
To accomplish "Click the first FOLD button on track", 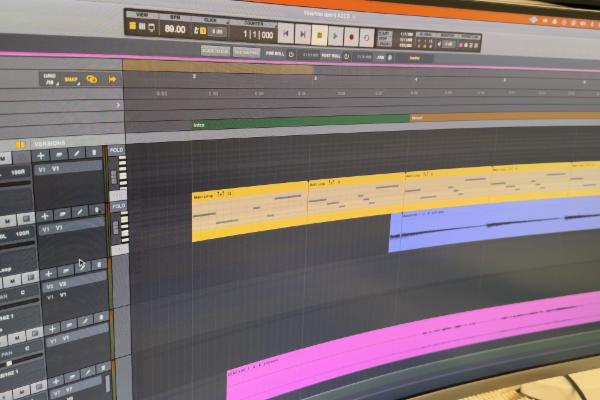I will point(117,150).
